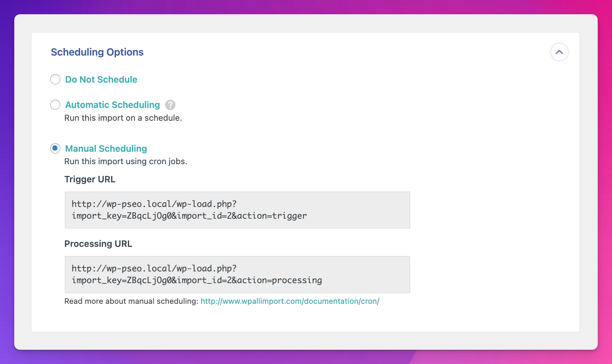Click the 'Run this import using cron jobs.' text

pyautogui.click(x=126, y=161)
